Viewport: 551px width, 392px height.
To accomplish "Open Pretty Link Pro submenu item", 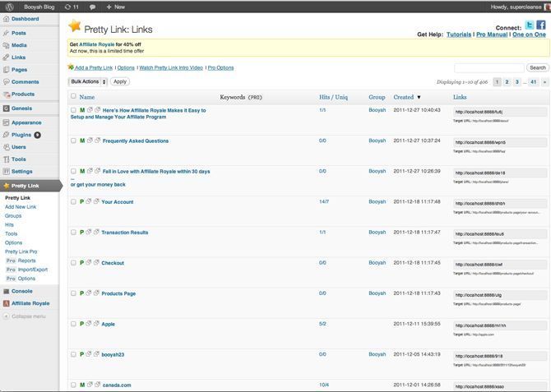I will [x=21, y=251].
